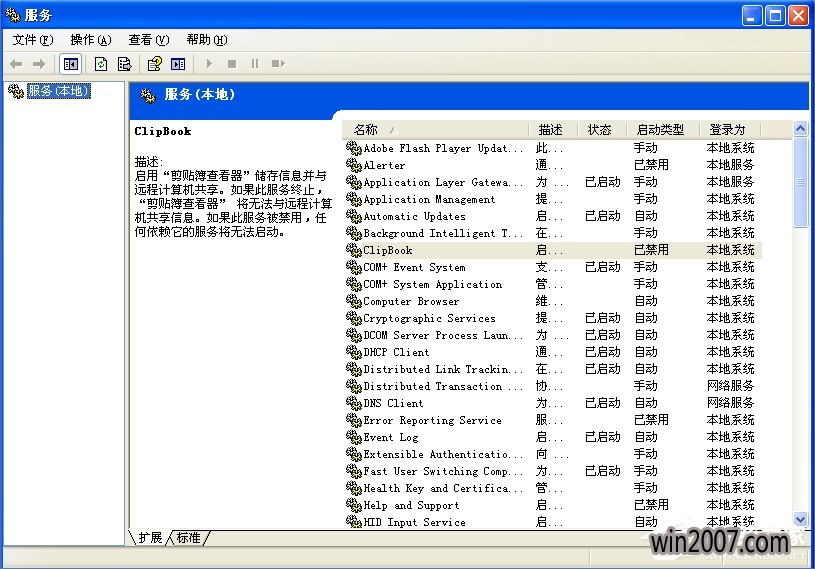
Task: Select COM+ System Application row
Action: pos(553,284)
